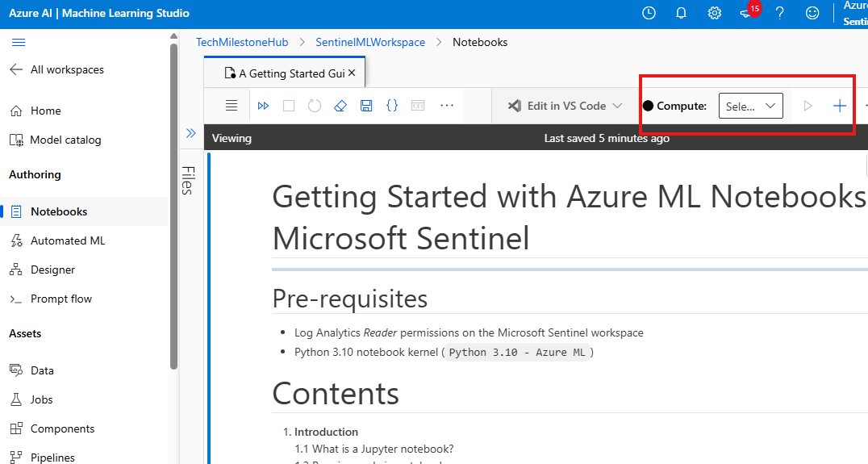
Task: Expand the Edit in VS Code chevron
Action: pyautogui.click(x=618, y=106)
